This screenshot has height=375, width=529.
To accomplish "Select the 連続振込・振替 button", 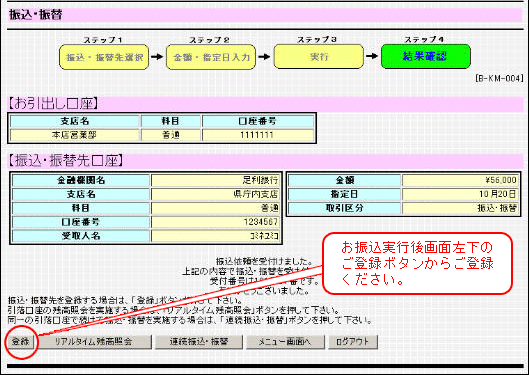I will click(x=199, y=342).
